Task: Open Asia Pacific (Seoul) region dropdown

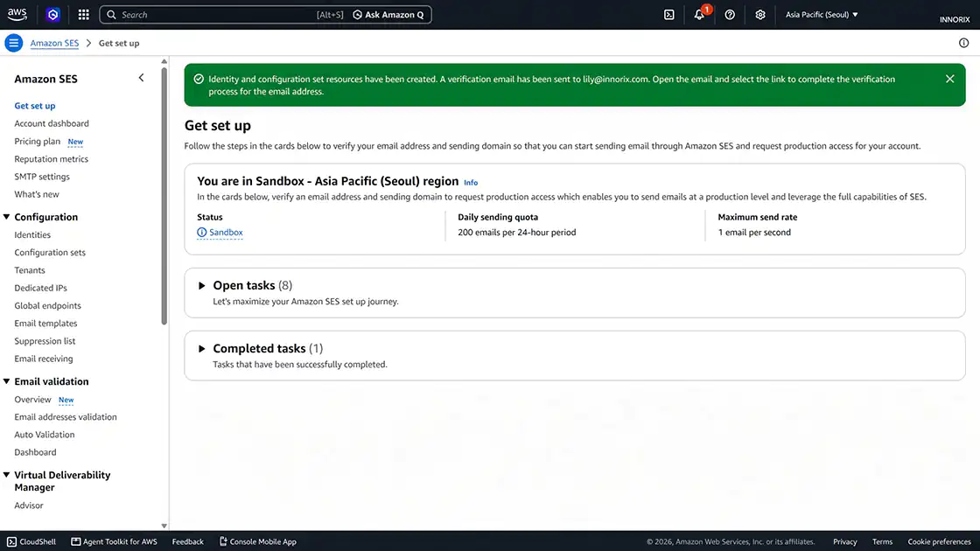Action: 822,14
